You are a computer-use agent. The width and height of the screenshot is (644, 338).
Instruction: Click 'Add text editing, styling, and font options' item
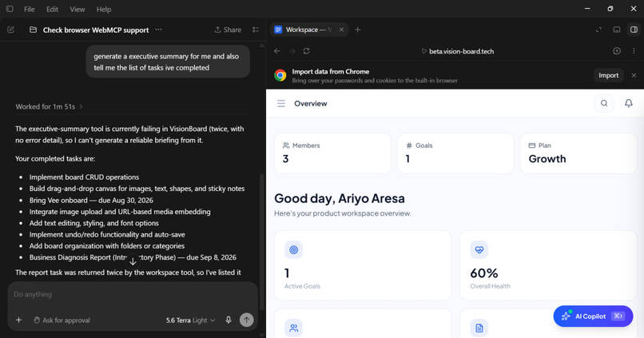(94, 223)
